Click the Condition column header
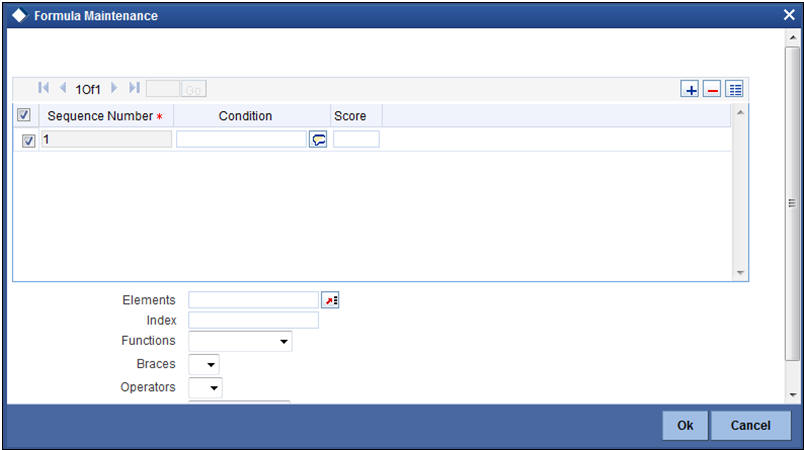Viewport: 804px width, 450px height. tap(252, 116)
